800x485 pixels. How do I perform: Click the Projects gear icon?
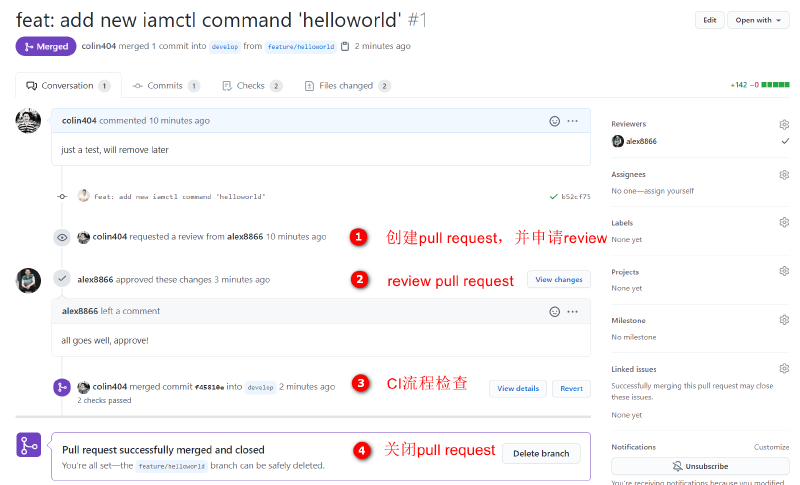tap(784, 271)
